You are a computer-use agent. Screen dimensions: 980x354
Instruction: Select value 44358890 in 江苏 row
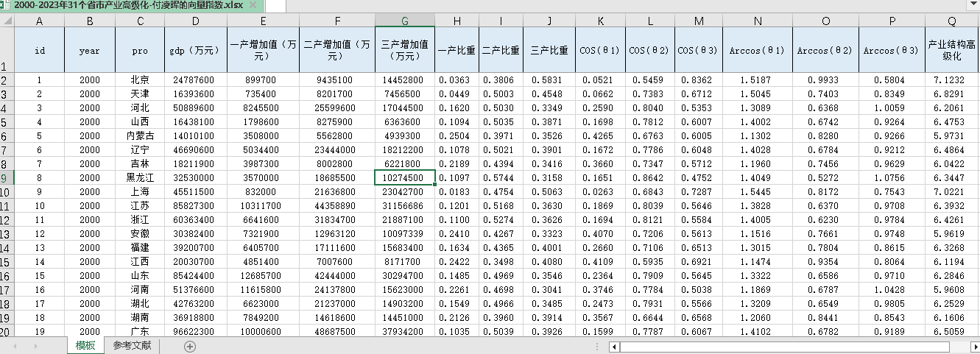pos(336,205)
